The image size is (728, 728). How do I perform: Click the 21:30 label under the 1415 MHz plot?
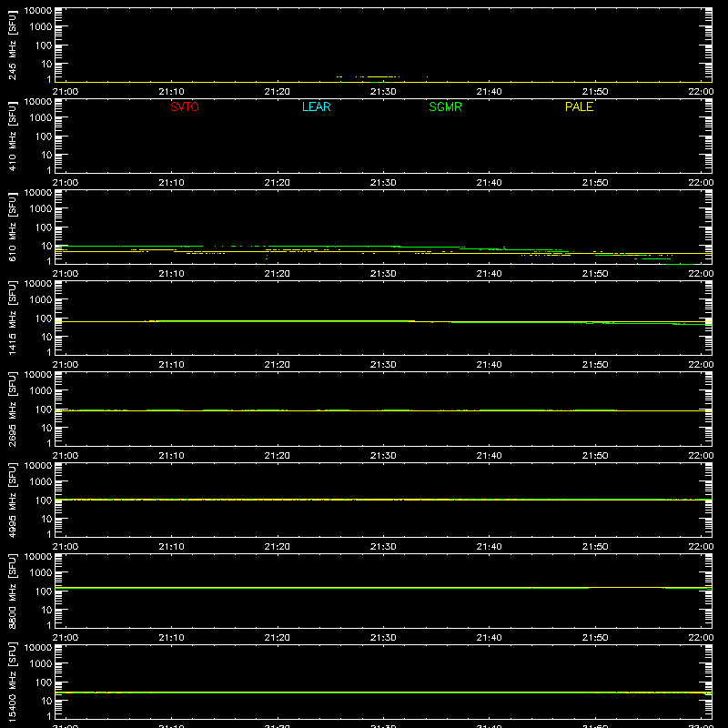pyautogui.click(x=383, y=365)
